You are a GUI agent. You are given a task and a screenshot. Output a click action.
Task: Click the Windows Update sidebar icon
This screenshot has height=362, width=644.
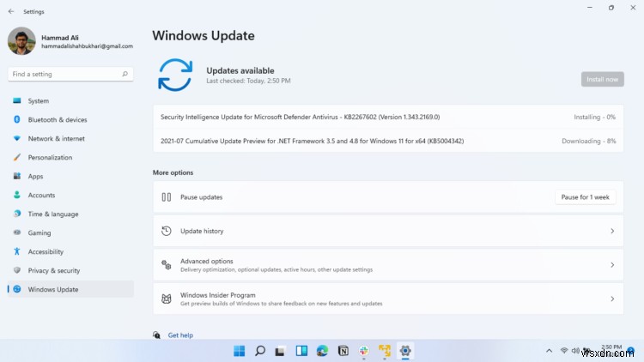tap(17, 289)
